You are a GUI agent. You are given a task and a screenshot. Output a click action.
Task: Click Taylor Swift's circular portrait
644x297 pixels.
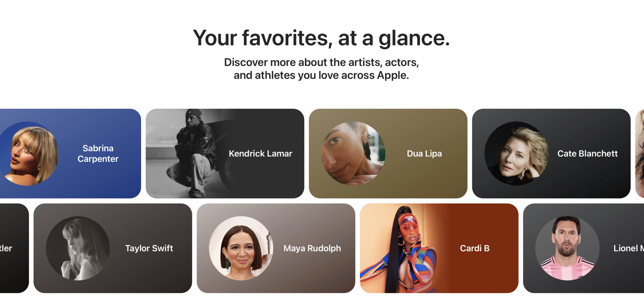coord(78,248)
